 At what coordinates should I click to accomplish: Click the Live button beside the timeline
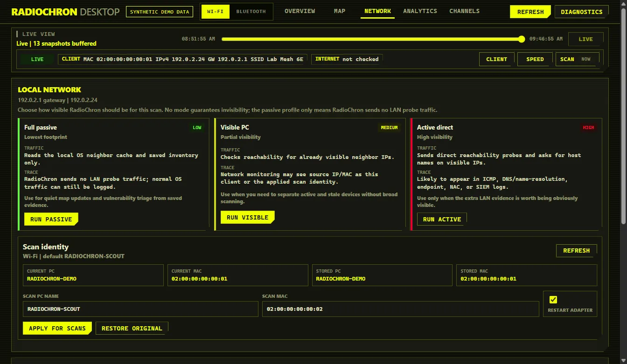[x=585, y=39]
